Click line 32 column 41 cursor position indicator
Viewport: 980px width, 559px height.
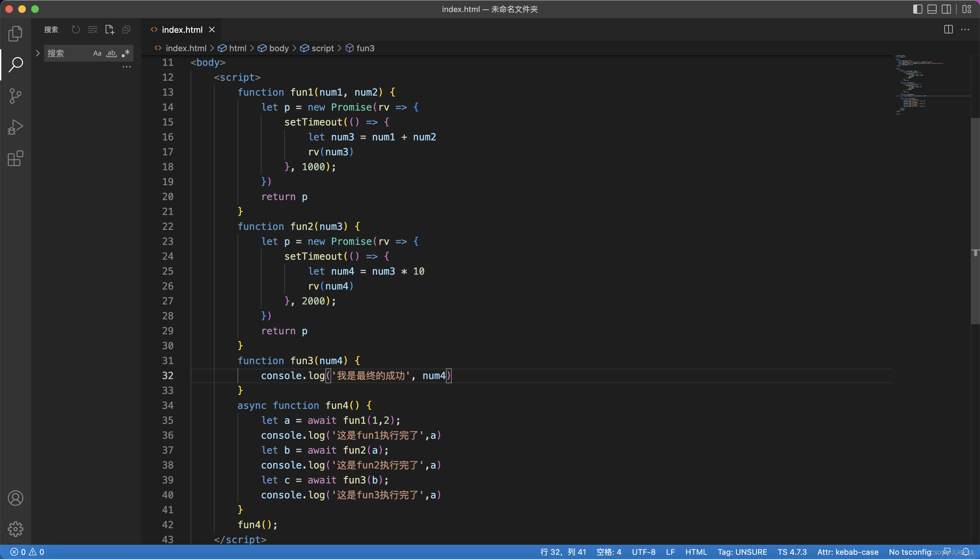(563, 552)
